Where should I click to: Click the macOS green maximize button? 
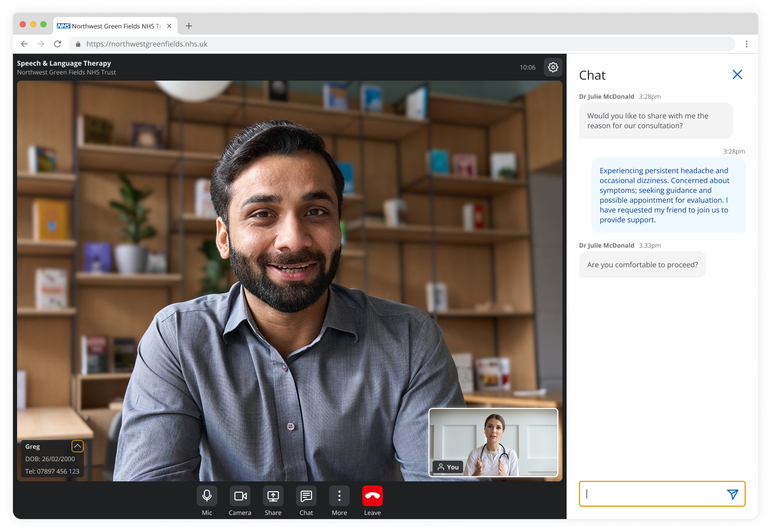(x=43, y=24)
